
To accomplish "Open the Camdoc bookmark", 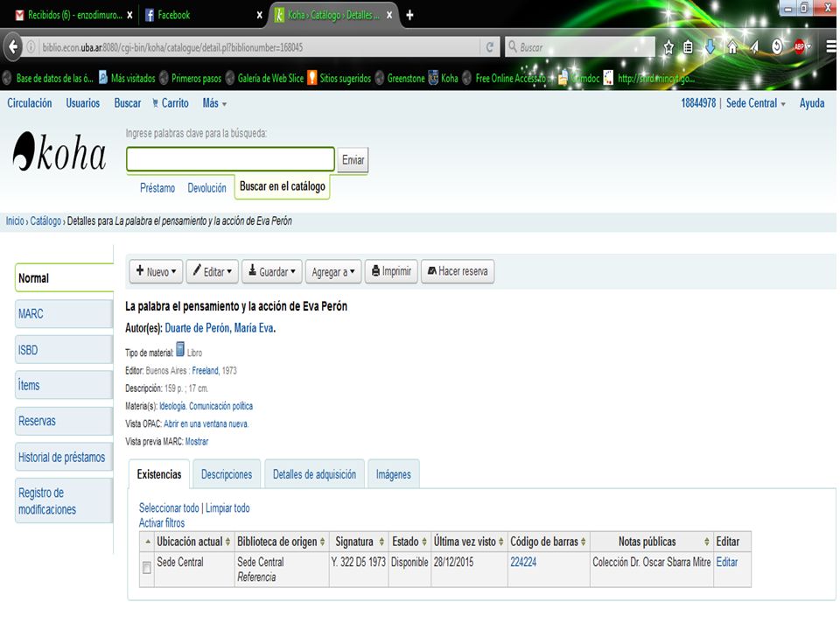I will click(578, 78).
